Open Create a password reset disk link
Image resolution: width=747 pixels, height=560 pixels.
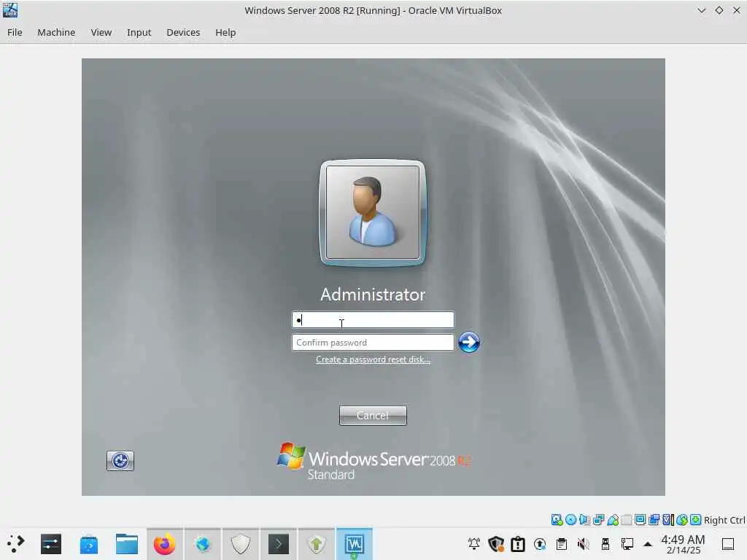pos(373,360)
